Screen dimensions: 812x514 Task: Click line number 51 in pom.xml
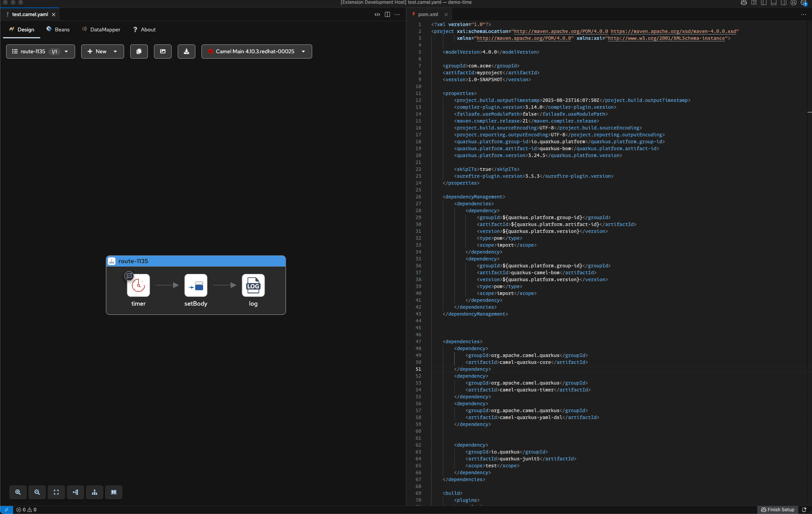click(418, 369)
